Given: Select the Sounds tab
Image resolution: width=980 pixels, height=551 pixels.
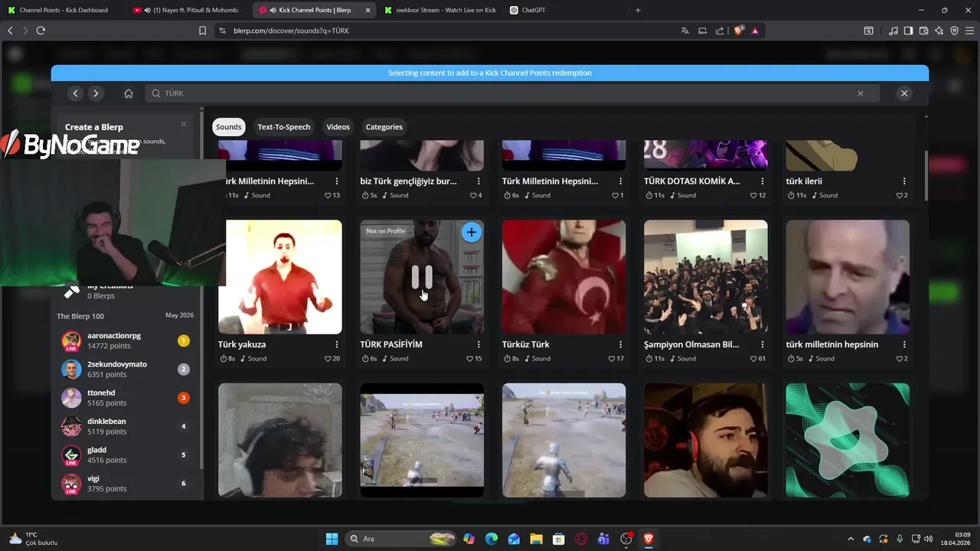Looking at the screenshot, I should coord(228,127).
